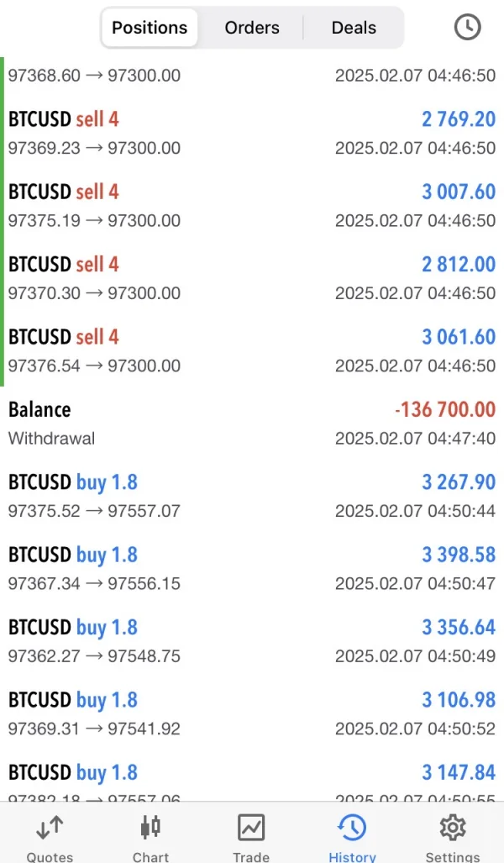Select sell position opened at 97376.54

(x=252, y=351)
